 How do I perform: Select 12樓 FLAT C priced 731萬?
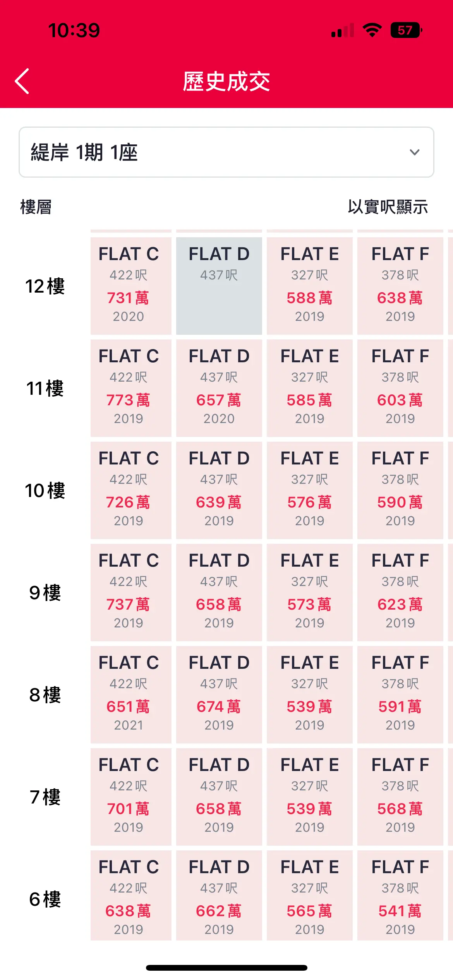coord(131,286)
